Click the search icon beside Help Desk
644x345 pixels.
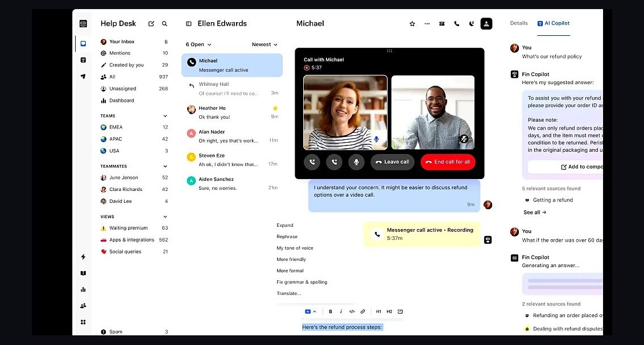click(164, 24)
